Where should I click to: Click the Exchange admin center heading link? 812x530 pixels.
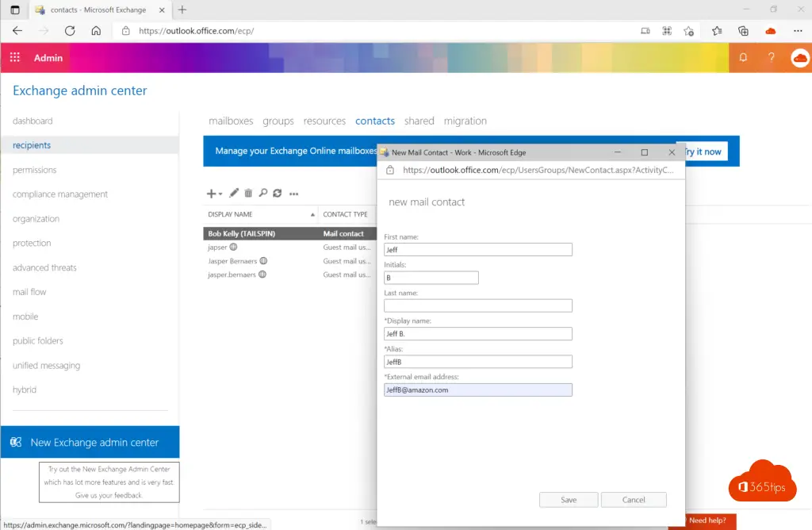click(x=80, y=90)
